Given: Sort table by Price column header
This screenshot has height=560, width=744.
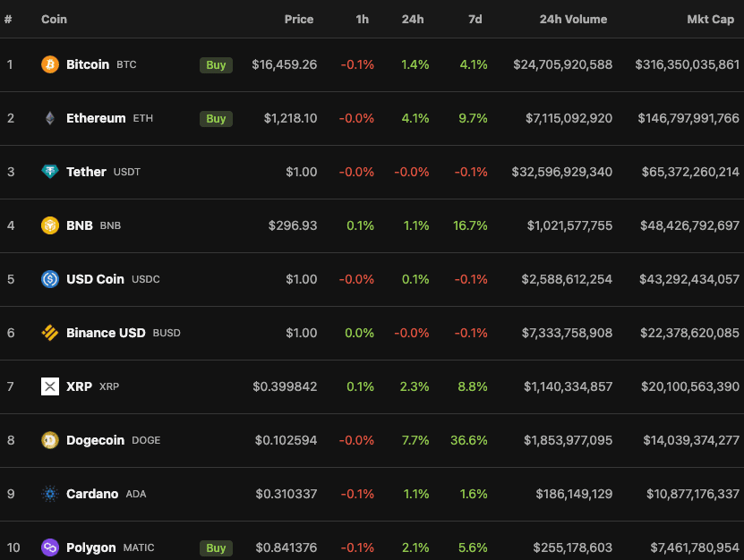Looking at the screenshot, I should pyautogui.click(x=299, y=20).
